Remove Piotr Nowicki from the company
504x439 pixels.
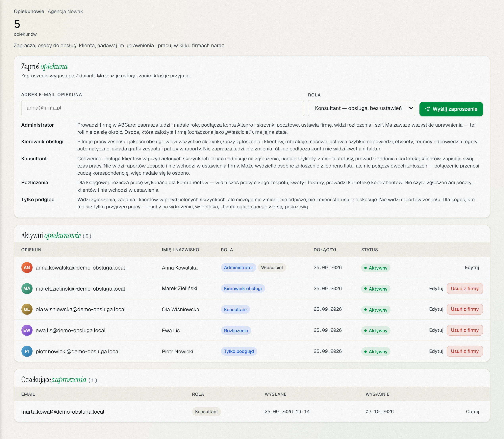point(465,351)
